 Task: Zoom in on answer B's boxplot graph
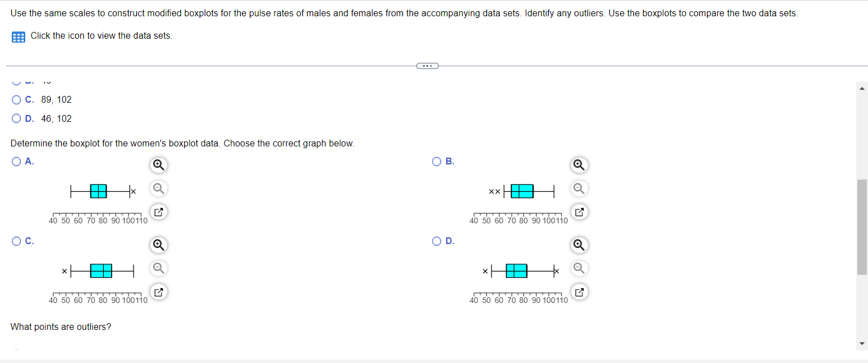point(579,165)
